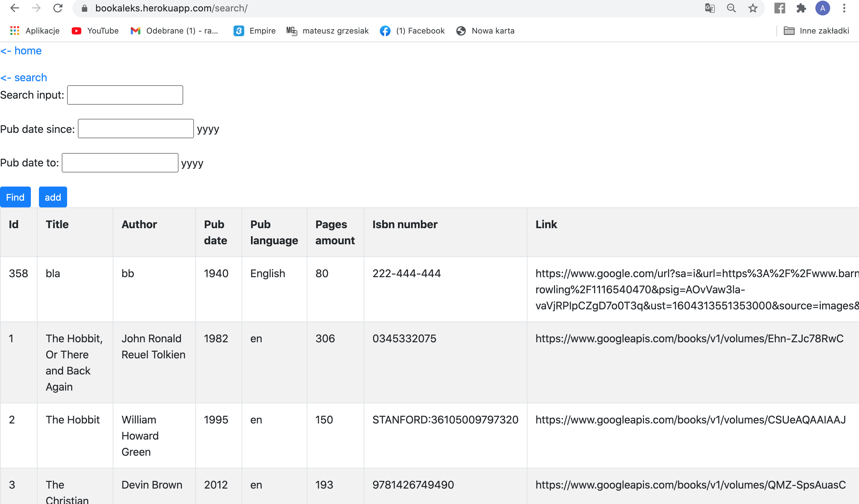Open the Odebrane Gmail bookmark
859x504 pixels.
[x=174, y=31]
